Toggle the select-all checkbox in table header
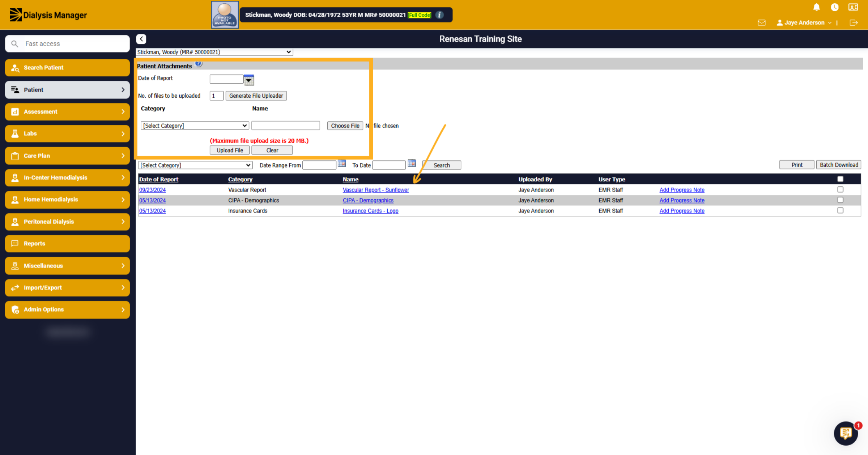The height and width of the screenshot is (455, 868). point(840,179)
